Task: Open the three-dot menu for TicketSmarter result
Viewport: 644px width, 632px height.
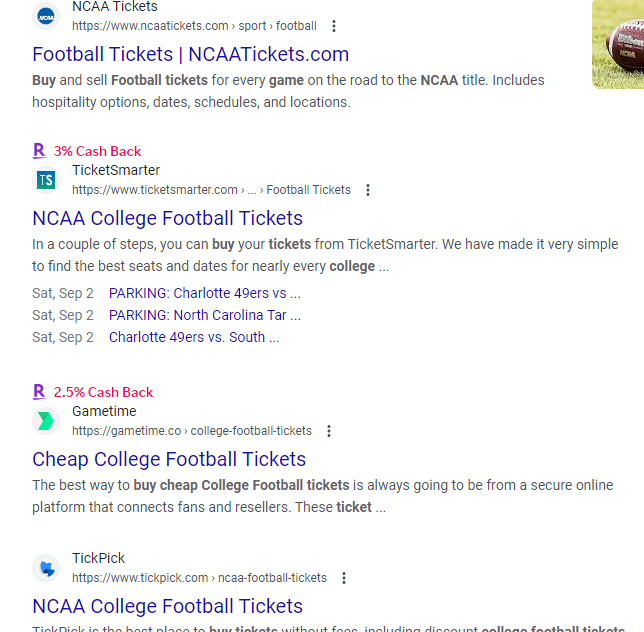Action: pyautogui.click(x=368, y=190)
